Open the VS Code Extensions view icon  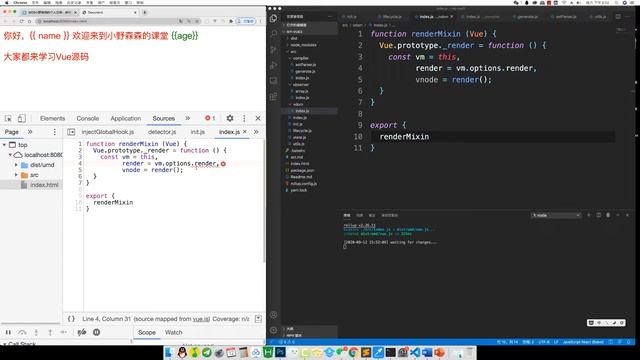(x=273, y=97)
